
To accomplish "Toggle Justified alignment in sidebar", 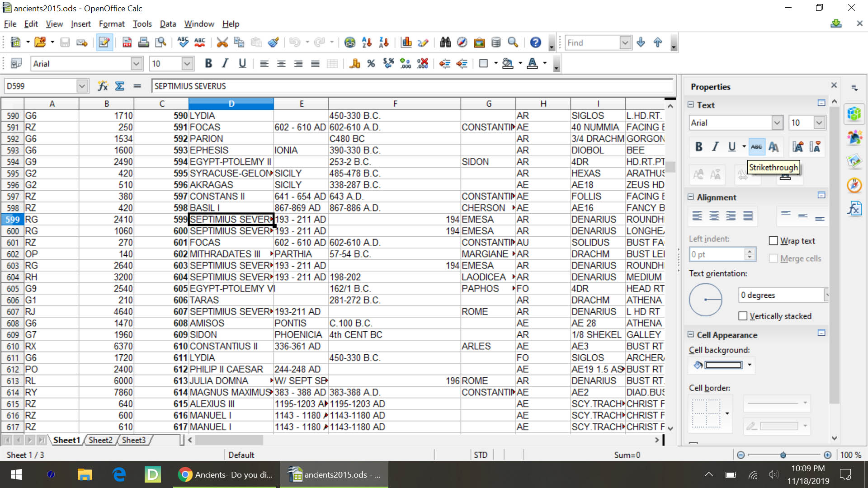I will [x=748, y=216].
